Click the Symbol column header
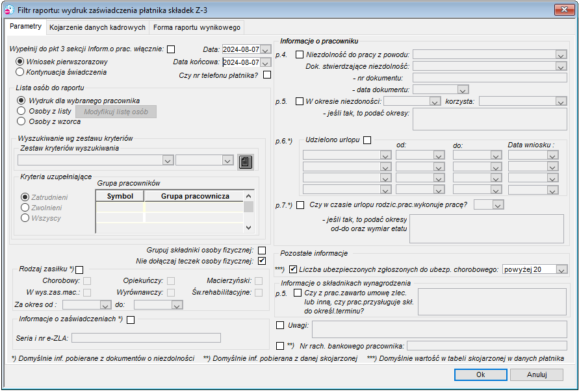Image resolution: width=579 pixels, height=392 pixels. (120, 196)
